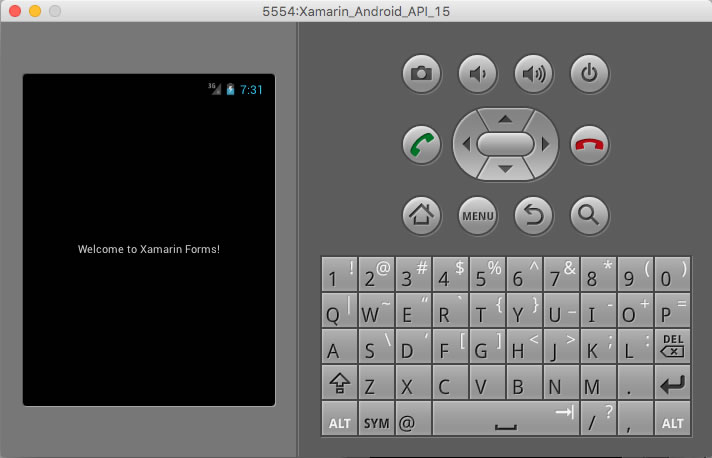Click the emulator back button
The image size is (712, 458).
pos(533,216)
